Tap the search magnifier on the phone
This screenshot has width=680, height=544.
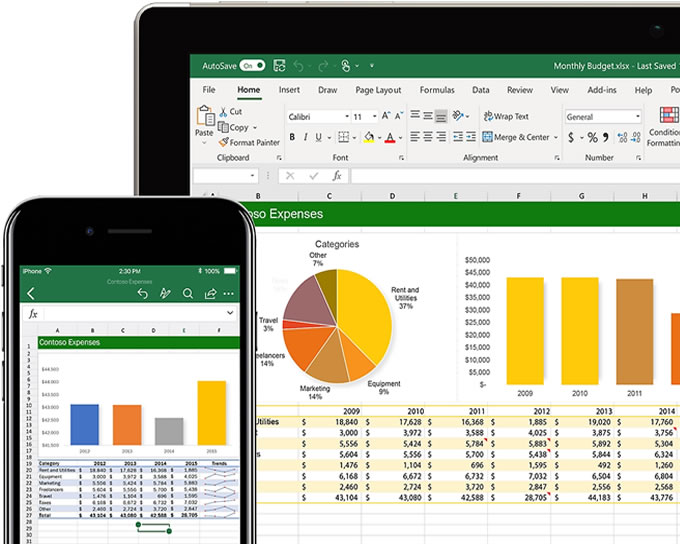pos(188,294)
